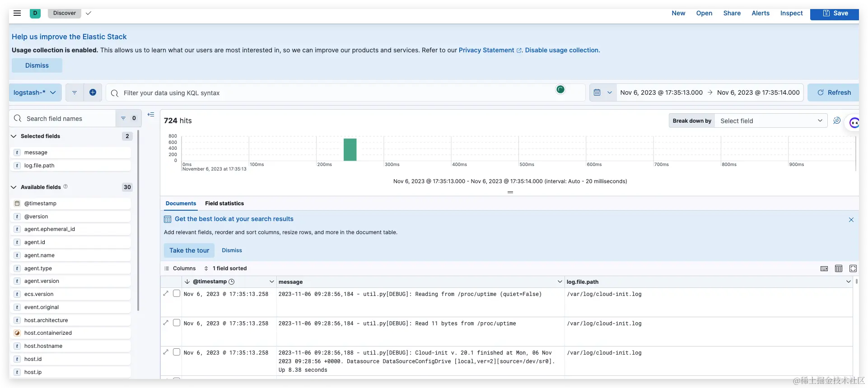Click the Dismiss link beside Take the tour
868x388 pixels.
(232, 250)
